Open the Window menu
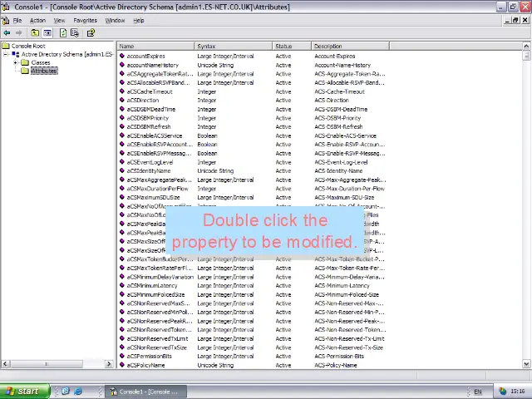This screenshot has width=532, height=399. pos(115,20)
